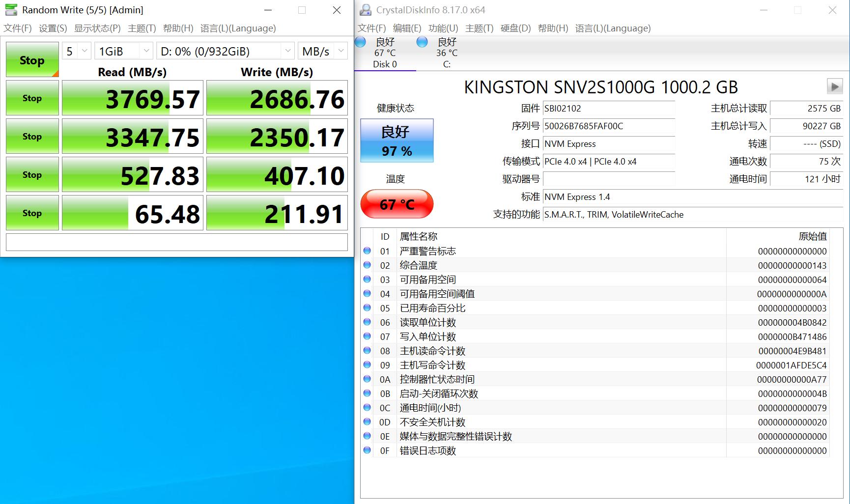Open the 设置(S) menu in CrystalDiskMark
Screen dimensions: 850x504
(52, 28)
